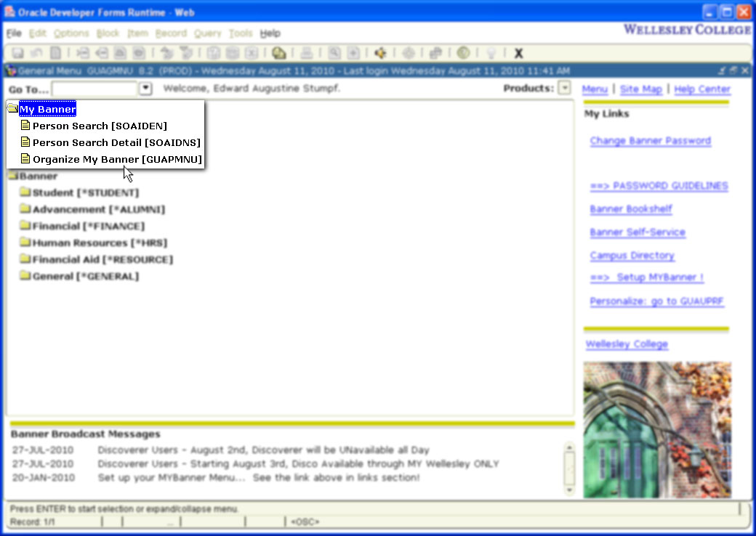The height and width of the screenshot is (536, 756).
Task: Click the Remove Record toolbar icon
Action: coord(102,53)
